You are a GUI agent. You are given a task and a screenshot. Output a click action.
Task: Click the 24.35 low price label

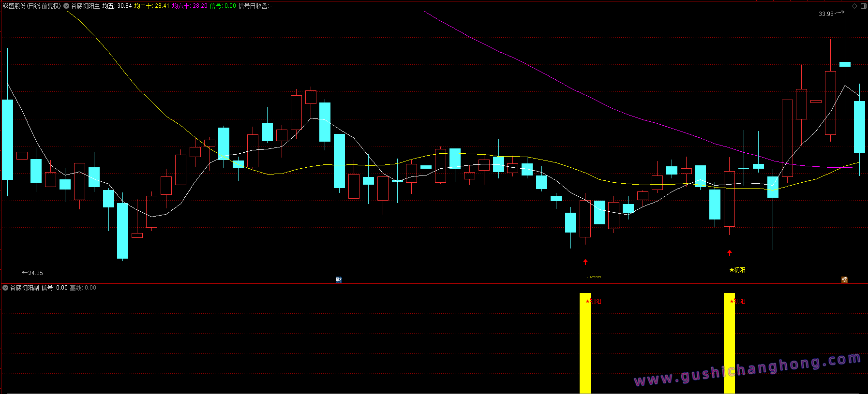coord(36,273)
